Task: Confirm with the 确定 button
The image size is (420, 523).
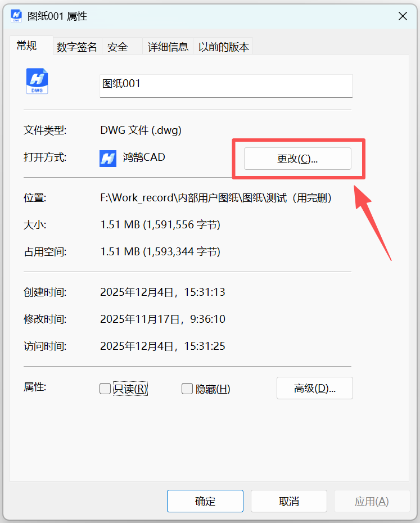Action: (205, 501)
